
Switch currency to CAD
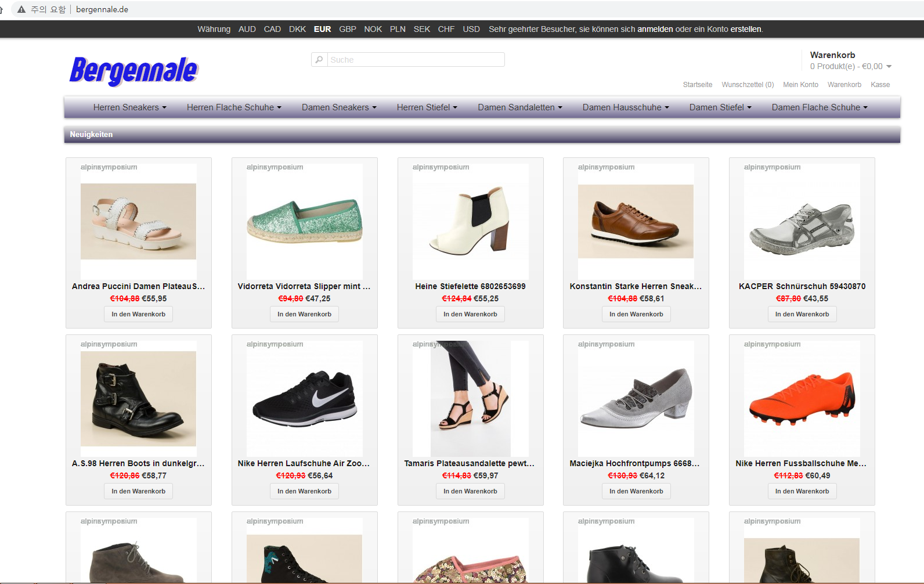coord(272,29)
